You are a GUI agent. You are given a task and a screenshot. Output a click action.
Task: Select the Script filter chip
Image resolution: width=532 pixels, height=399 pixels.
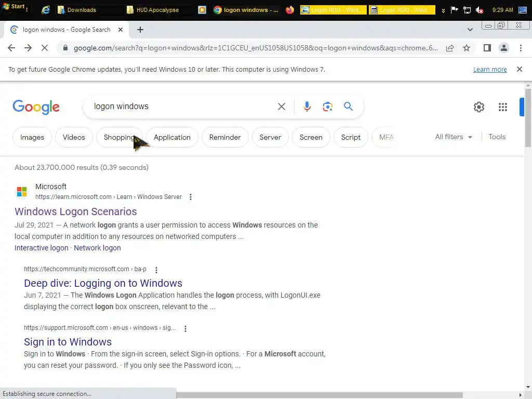click(351, 137)
